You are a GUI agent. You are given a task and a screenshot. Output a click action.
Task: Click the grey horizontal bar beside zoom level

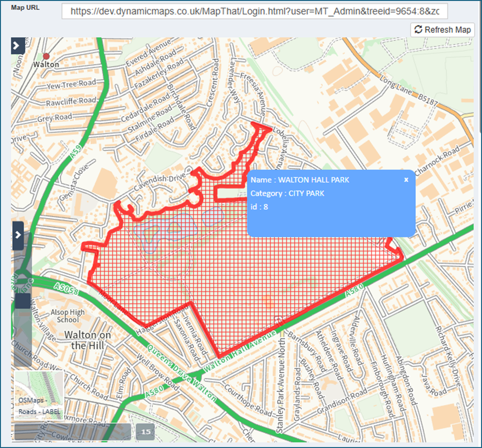(73, 432)
